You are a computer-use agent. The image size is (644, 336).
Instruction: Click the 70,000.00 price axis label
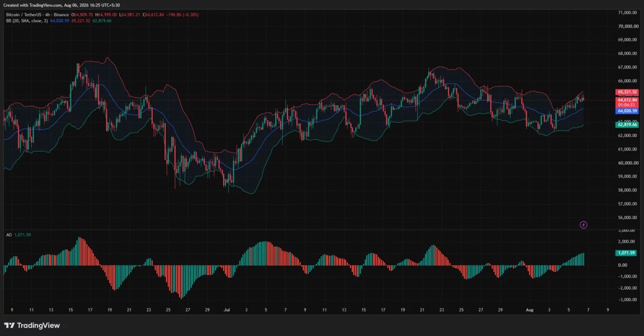[628, 26]
